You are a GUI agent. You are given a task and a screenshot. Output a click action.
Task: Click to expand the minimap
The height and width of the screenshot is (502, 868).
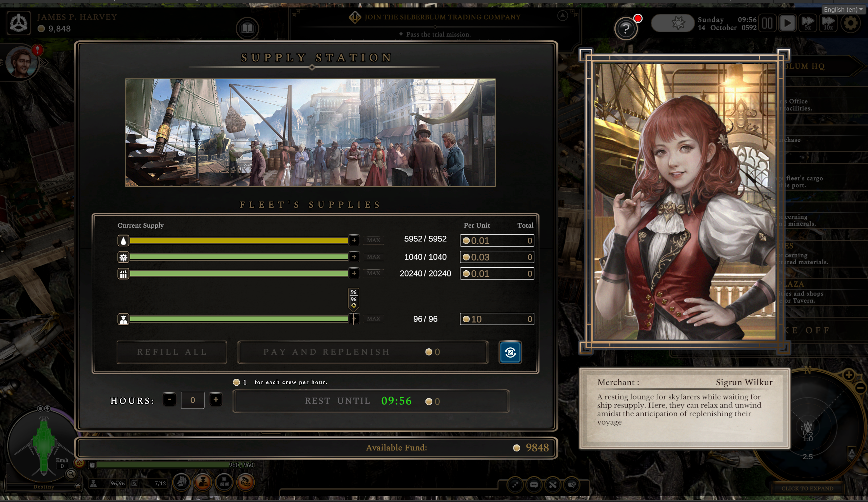[x=807, y=488]
